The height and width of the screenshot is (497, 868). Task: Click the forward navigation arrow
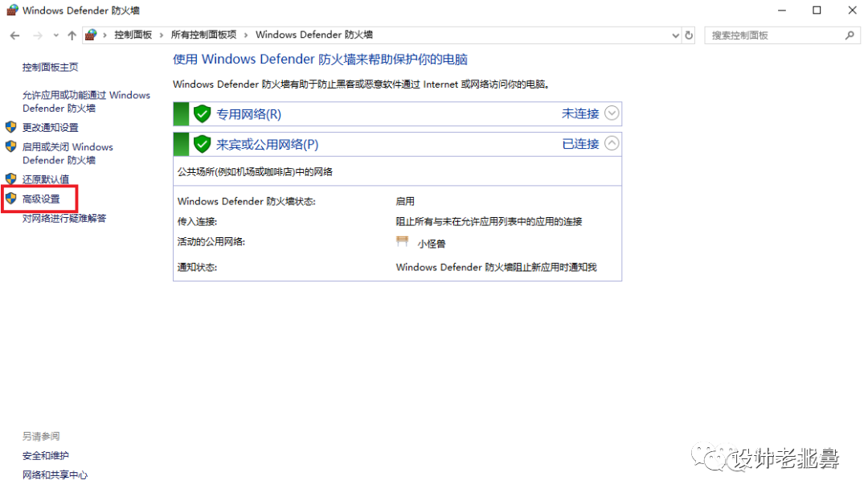click(38, 35)
